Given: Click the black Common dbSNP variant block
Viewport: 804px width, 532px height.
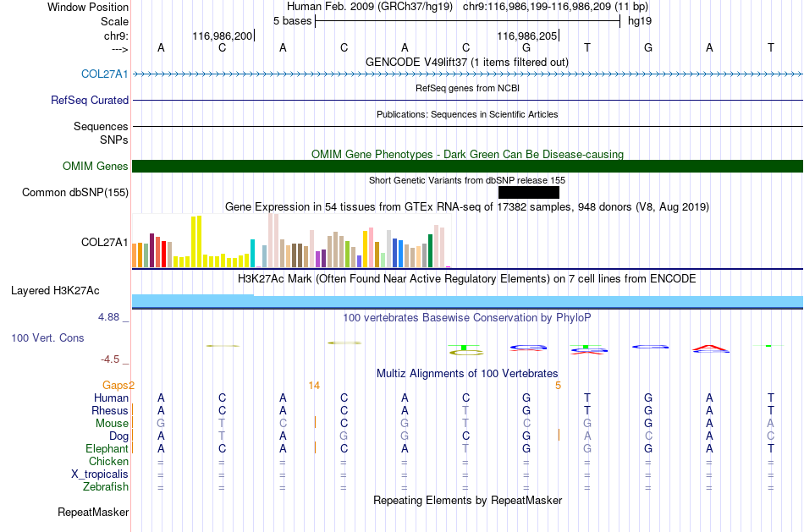Looking at the screenshot, I should tap(529, 192).
